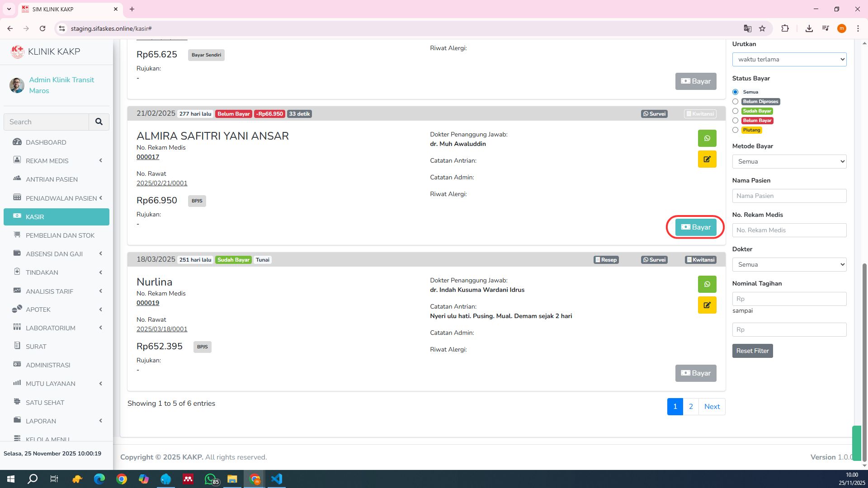
Task: Open WhatsApp from Windows taskbar
Action: coord(210,479)
